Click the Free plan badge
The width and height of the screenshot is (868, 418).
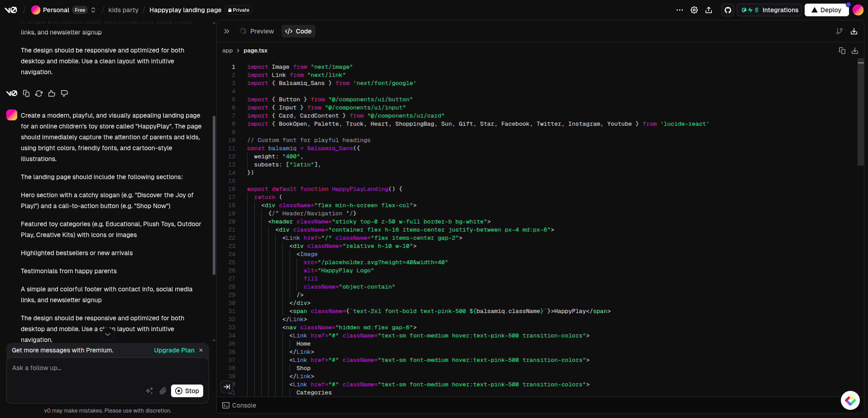pyautogui.click(x=80, y=10)
